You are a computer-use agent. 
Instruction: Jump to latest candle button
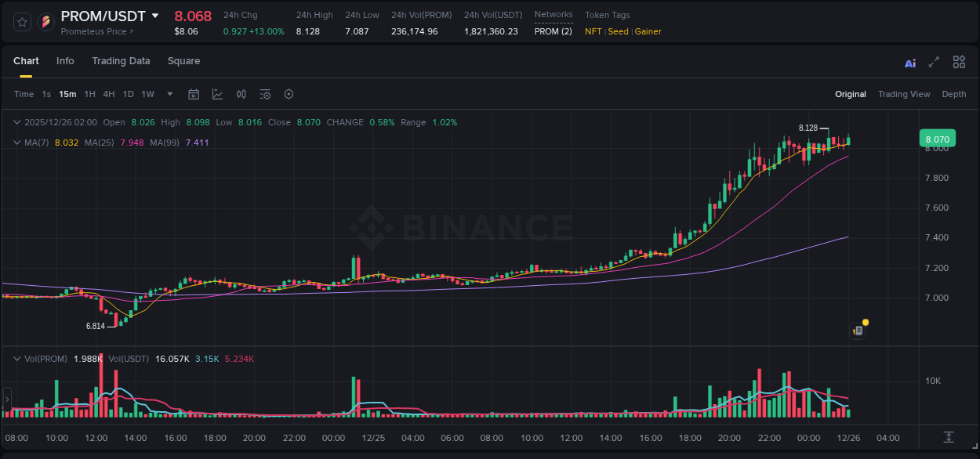point(949,437)
